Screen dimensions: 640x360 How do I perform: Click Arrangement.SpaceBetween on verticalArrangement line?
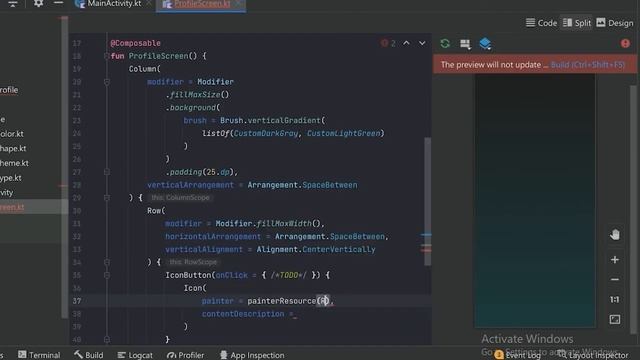click(x=302, y=185)
